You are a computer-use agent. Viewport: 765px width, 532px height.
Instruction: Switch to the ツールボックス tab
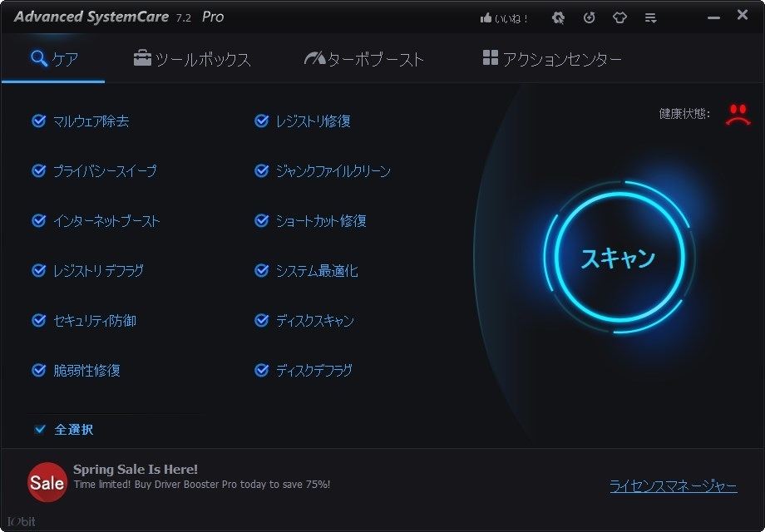[192, 59]
